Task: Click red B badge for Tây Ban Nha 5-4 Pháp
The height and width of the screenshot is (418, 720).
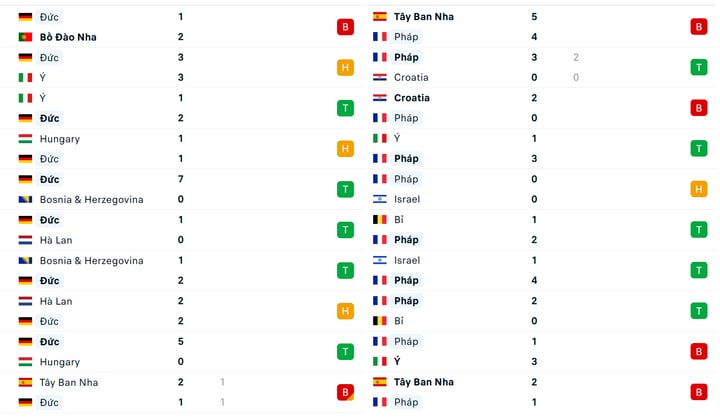Action: pyautogui.click(x=699, y=27)
